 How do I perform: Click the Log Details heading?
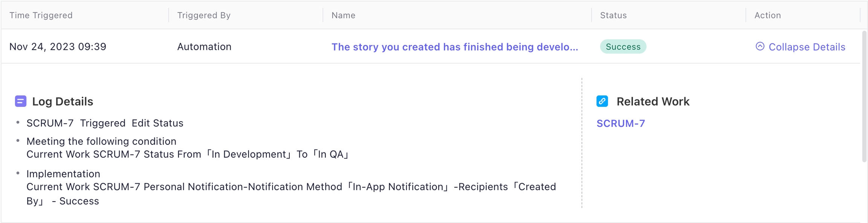pyautogui.click(x=63, y=102)
